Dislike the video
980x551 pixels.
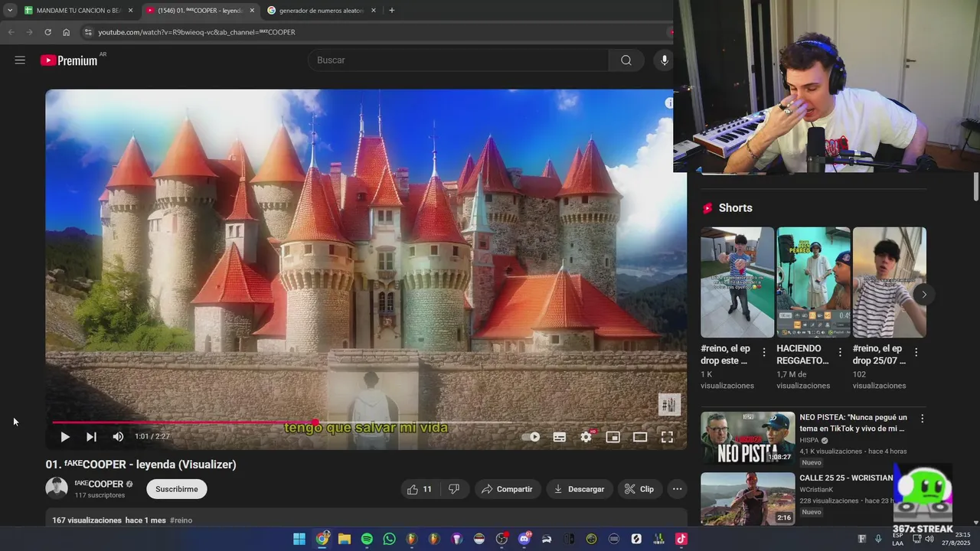tap(454, 489)
